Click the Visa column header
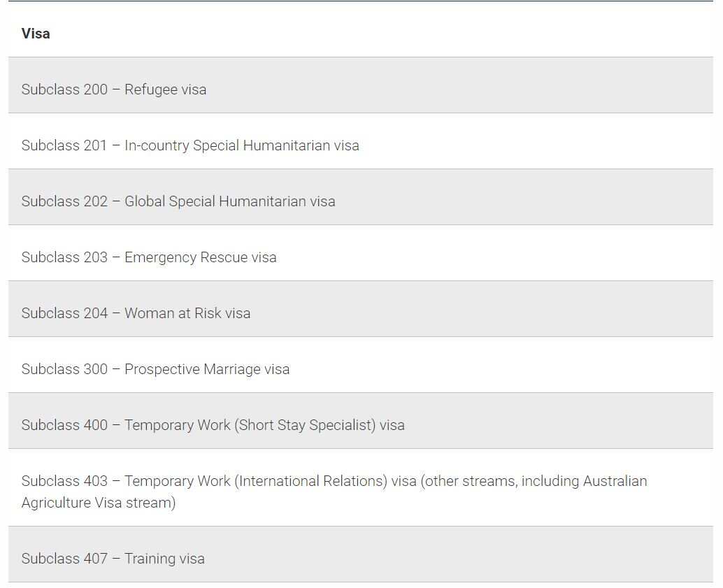Viewport: 723px width, 588px height. (x=36, y=34)
